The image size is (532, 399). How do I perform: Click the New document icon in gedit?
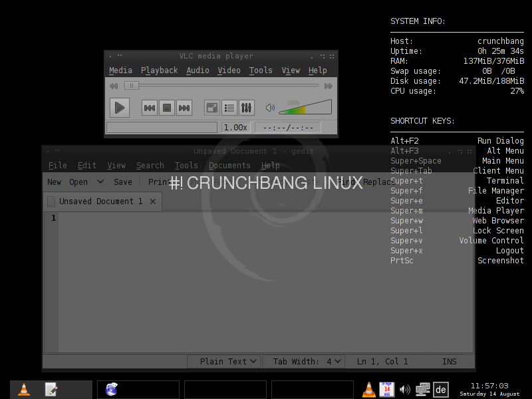[x=54, y=182]
